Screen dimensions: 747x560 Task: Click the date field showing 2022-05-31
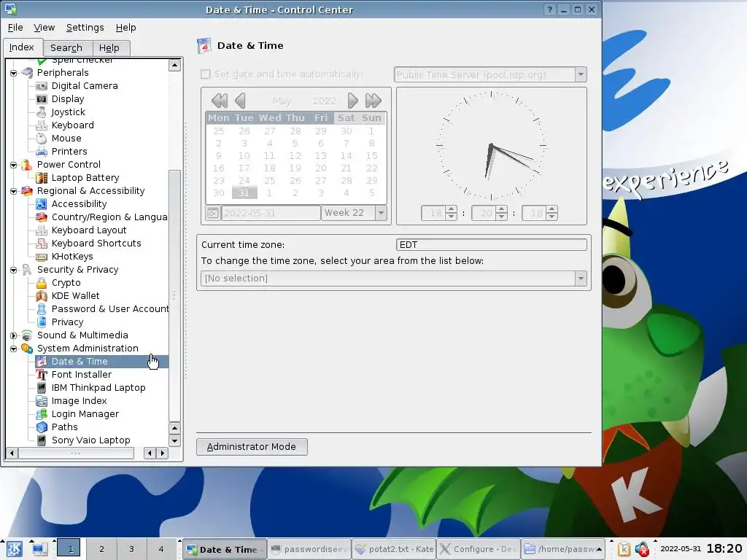pyautogui.click(x=271, y=213)
